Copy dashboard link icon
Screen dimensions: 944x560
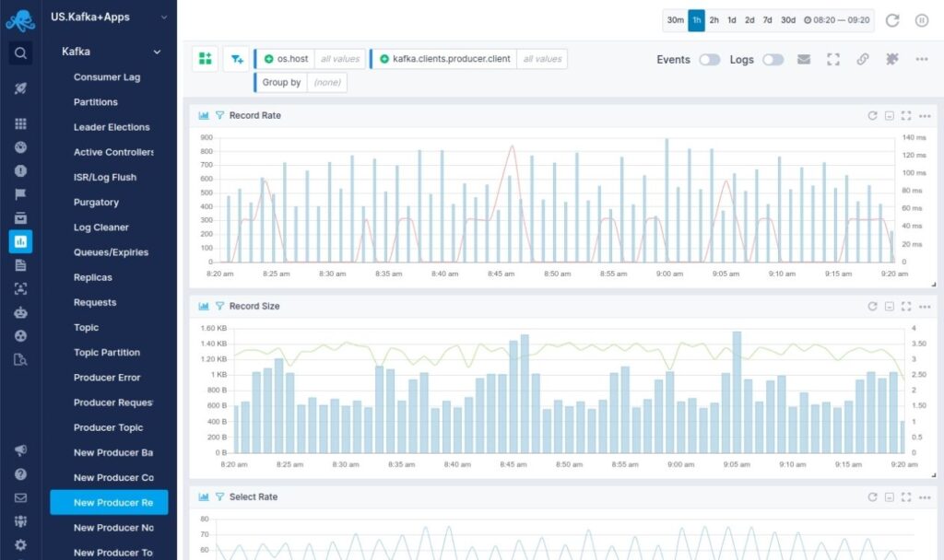(863, 59)
